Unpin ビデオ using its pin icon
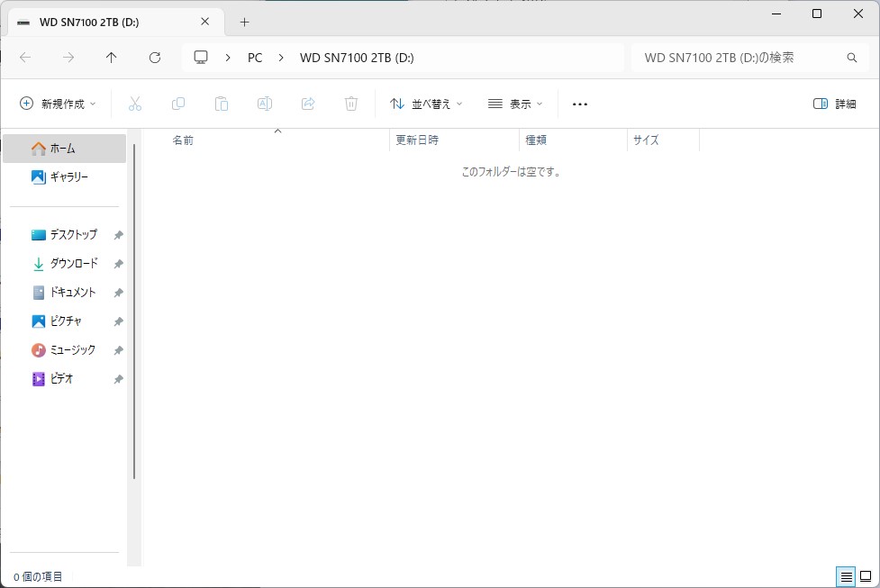The height and width of the screenshot is (588, 880). click(118, 379)
